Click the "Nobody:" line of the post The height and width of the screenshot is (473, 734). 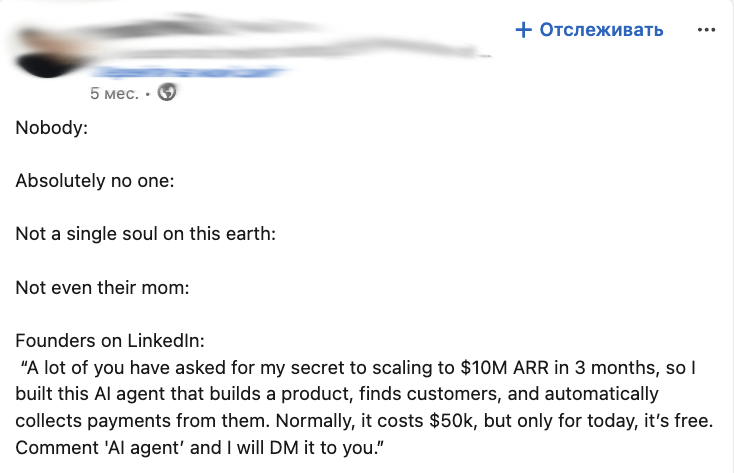click(47, 128)
